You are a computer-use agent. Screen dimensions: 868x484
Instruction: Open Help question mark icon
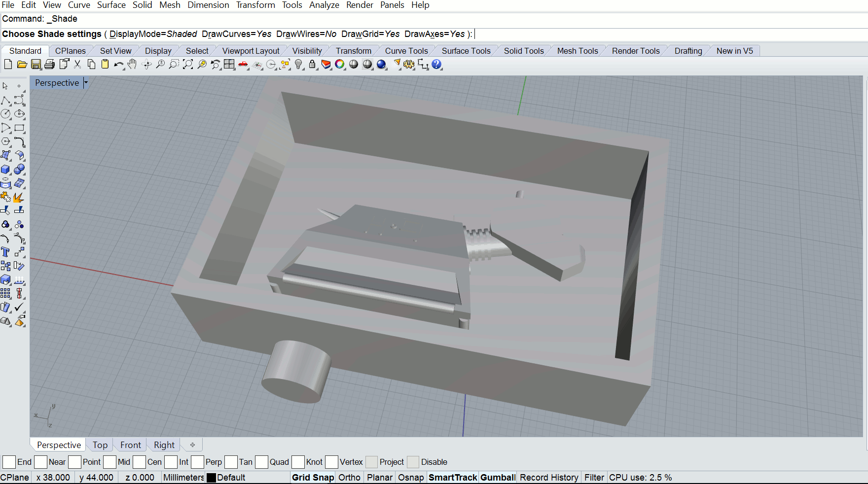pyautogui.click(x=436, y=65)
